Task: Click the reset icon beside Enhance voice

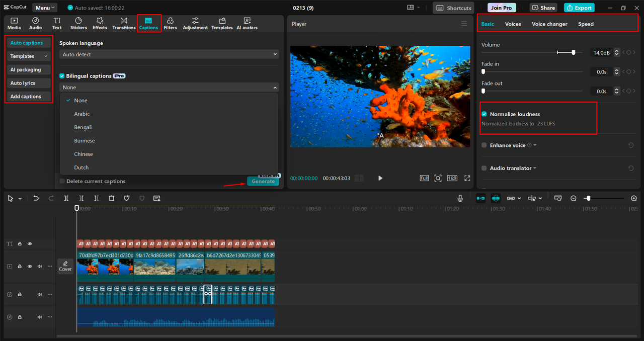Action: (x=631, y=145)
